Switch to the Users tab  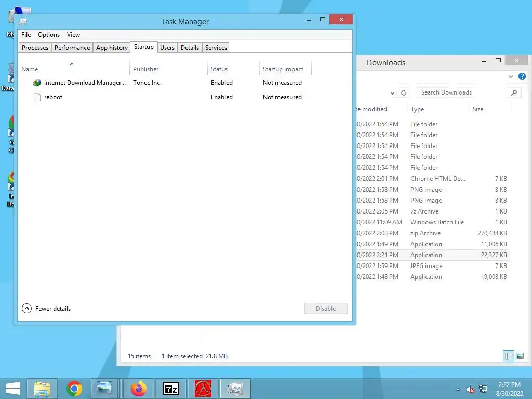[x=167, y=47]
